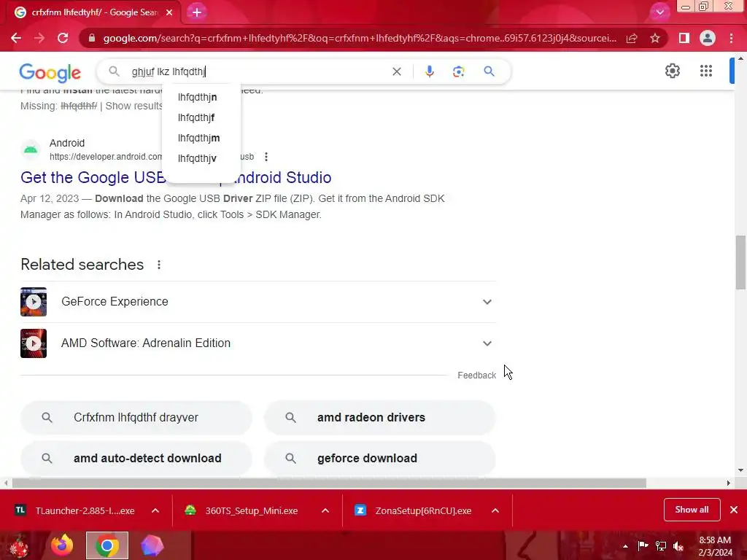The image size is (747, 560).
Task: Expand AMD Software: Adrenalin Edition row
Action: click(487, 343)
